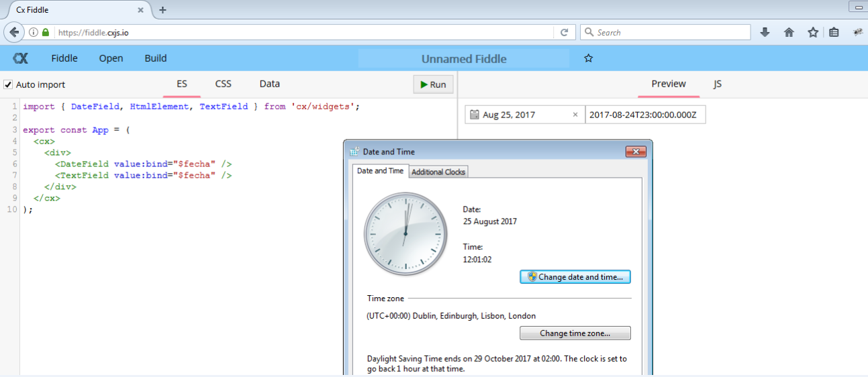Go to browser home page icon
Image resolution: width=868 pixels, height=377 pixels.
coord(789,32)
